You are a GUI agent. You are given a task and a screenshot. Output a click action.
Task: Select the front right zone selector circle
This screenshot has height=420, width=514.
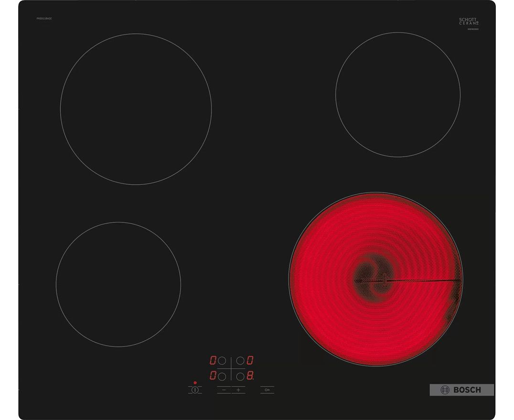pos(241,376)
